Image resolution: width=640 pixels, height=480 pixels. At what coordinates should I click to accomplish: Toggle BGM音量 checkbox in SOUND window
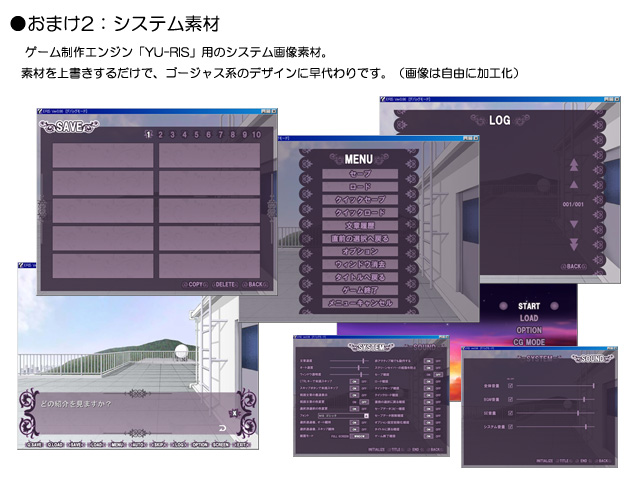pyautogui.click(x=511, y=400)
